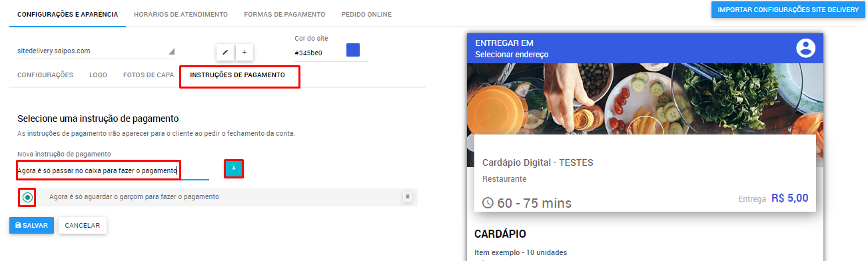Screen dimensions: 868x261
Task: Select radio for aguardar o garçom instruction
Action: (27, 197)
